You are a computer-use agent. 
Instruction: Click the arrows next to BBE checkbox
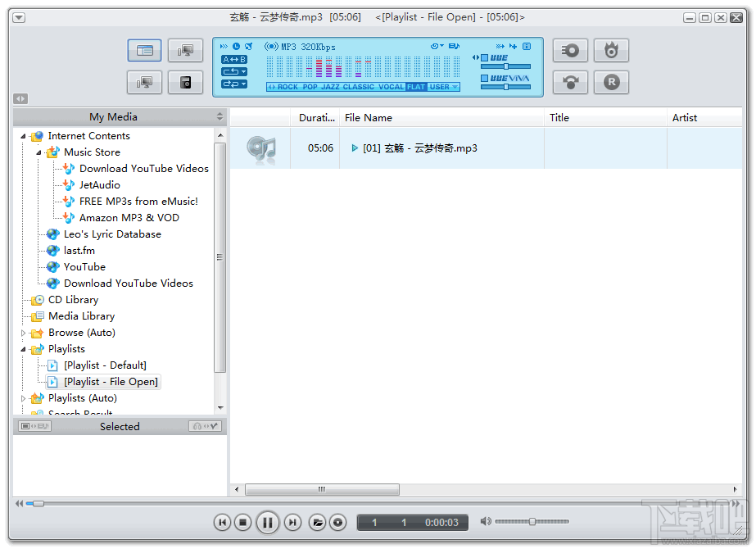(x=476, y=58)
